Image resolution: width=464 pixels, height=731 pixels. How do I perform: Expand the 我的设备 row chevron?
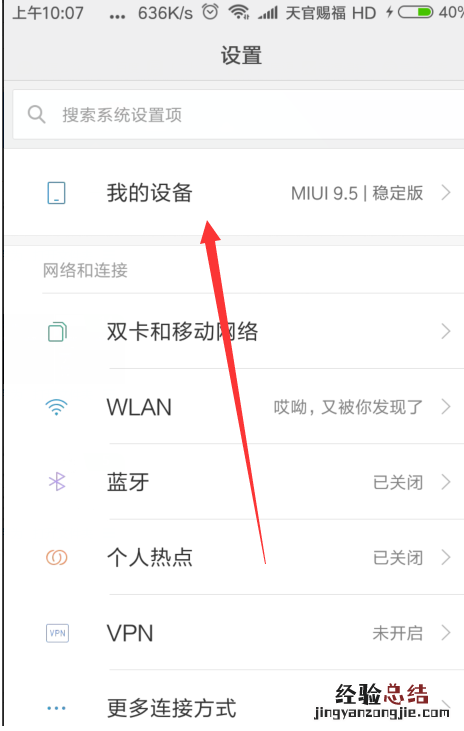coord(446,193)
